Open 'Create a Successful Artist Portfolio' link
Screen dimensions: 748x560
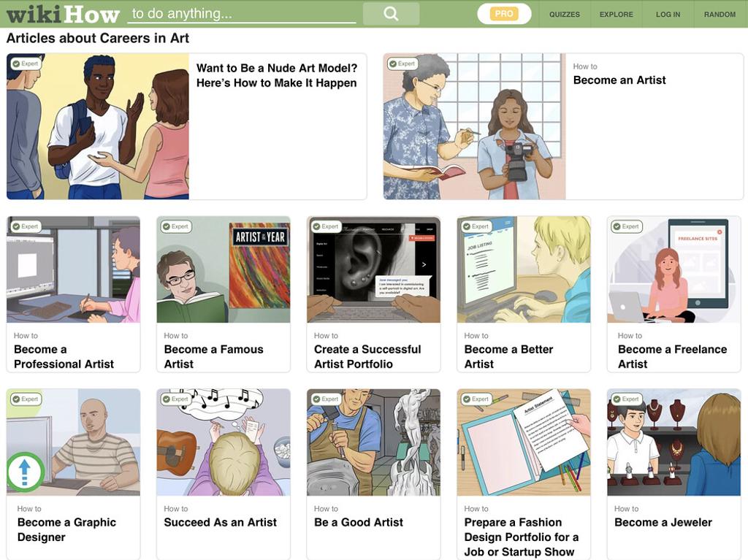[x=367, y=356]
